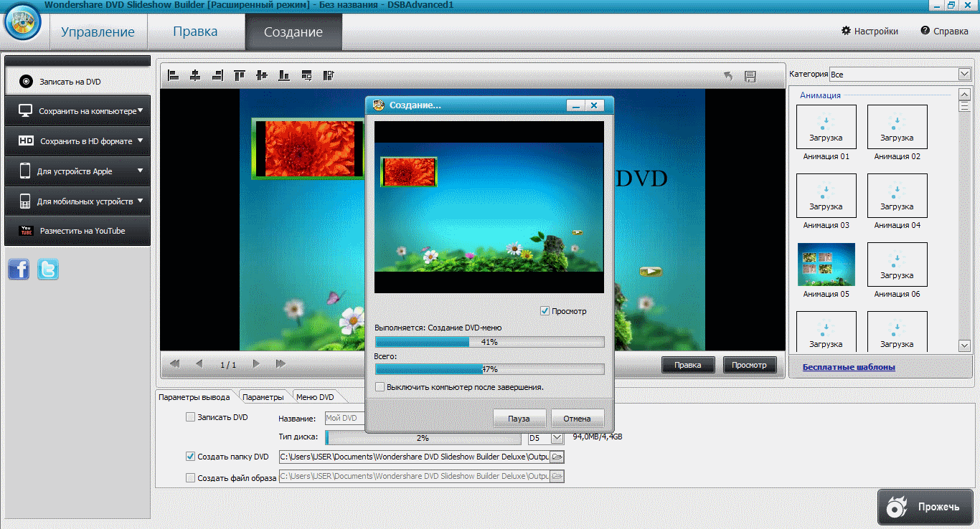Select Разместить на YouTube option

78,231
